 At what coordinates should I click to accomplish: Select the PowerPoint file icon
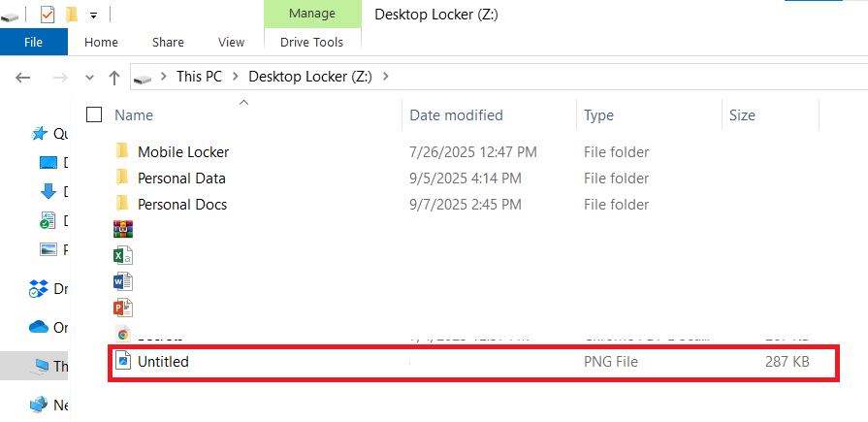click(123, 308)
